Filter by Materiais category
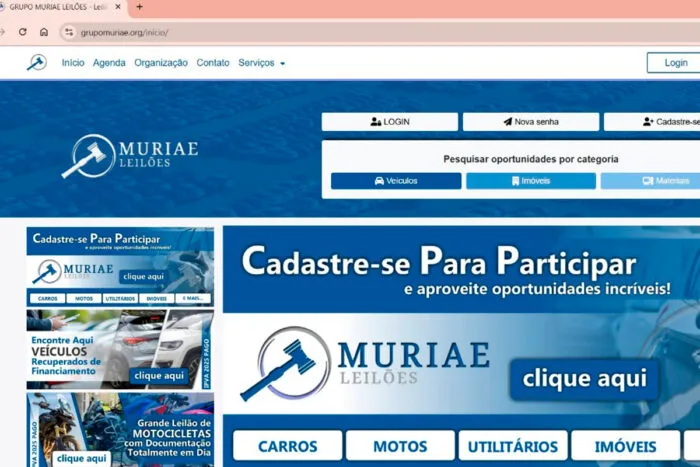 pyautogui.click(x=650, y=181)
